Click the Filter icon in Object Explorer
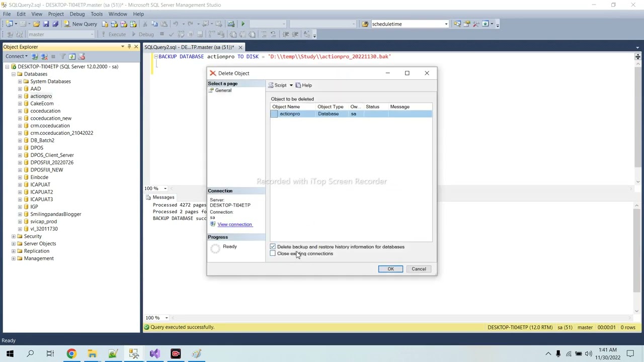This screenshot has height=362, width=644. coord(63,56)
